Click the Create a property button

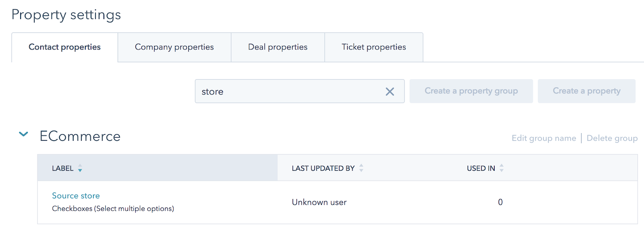[x=586, y=91]
